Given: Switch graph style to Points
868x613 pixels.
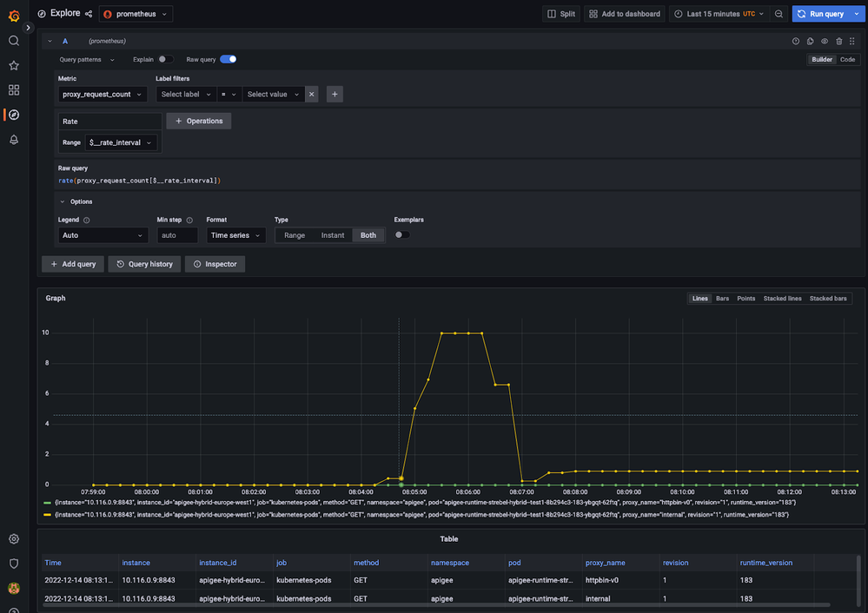Looking at the screenshot, I should (745, 298).
